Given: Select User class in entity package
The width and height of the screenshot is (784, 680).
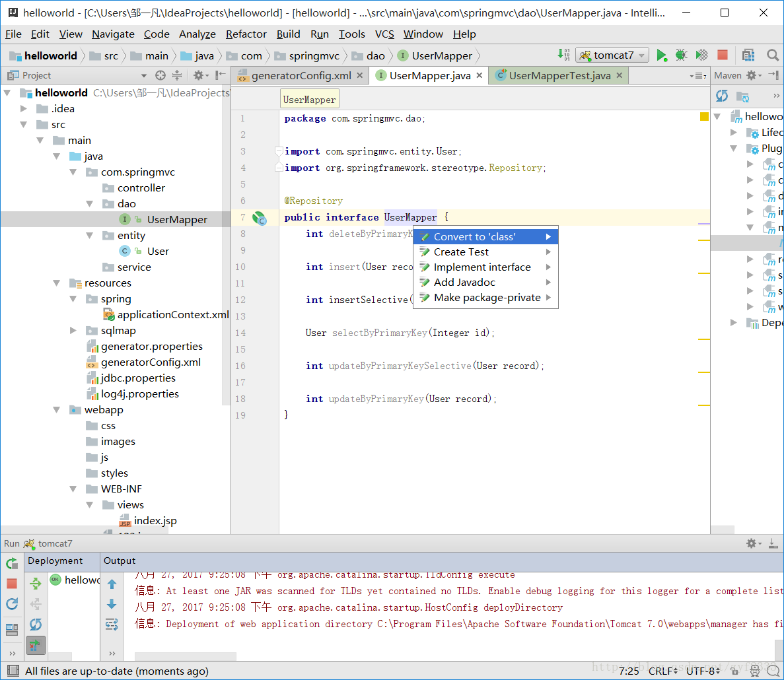Looking at the screenshot, I should click(x=145, y=251).
